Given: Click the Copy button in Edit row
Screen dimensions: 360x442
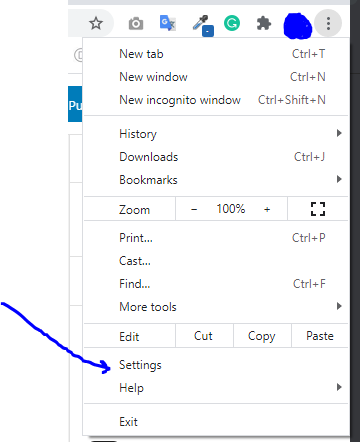Looking at the screenshot, I should tap(262, 336).
